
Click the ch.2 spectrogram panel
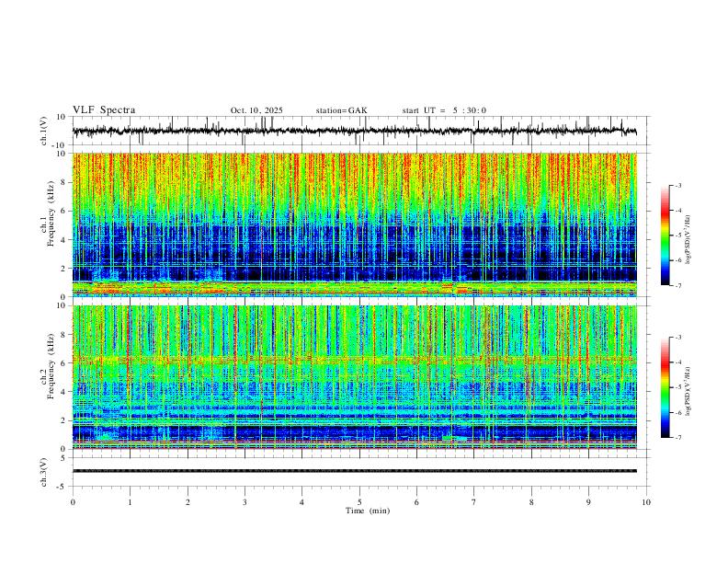[354, 377]
